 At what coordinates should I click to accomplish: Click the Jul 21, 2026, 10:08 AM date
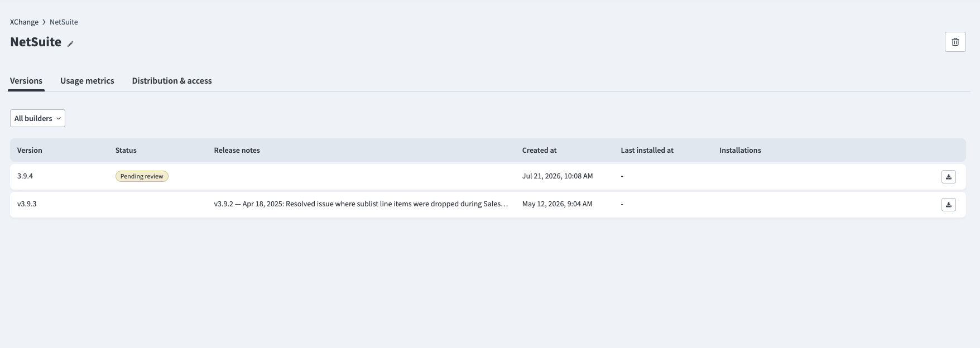(558, 176)
